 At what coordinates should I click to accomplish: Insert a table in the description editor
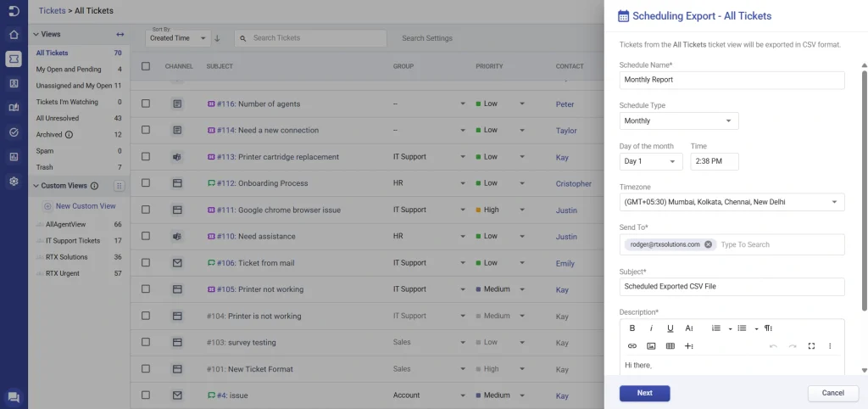[670, 346]
